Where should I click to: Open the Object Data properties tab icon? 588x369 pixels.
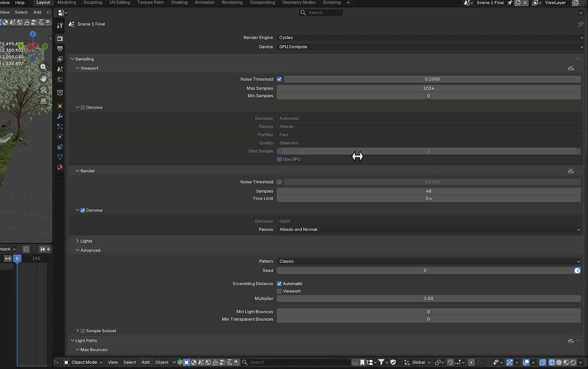60,157
